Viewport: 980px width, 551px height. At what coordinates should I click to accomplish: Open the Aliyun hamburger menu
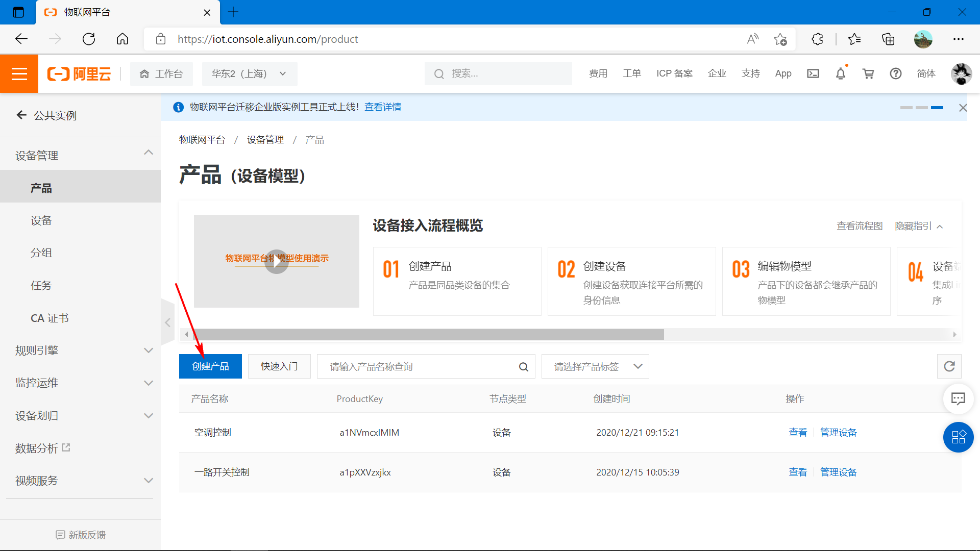point(19,74)
